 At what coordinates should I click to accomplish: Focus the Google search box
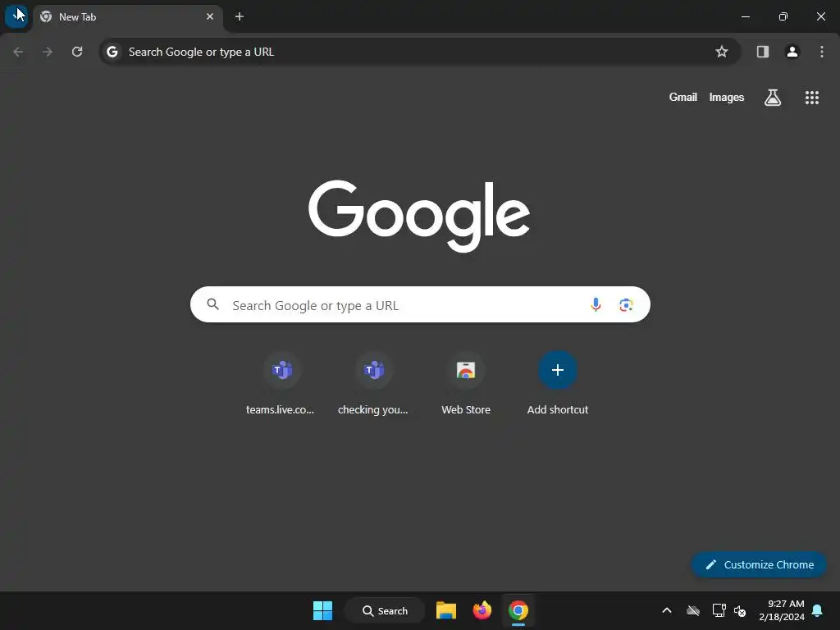(x=420, y=305)
